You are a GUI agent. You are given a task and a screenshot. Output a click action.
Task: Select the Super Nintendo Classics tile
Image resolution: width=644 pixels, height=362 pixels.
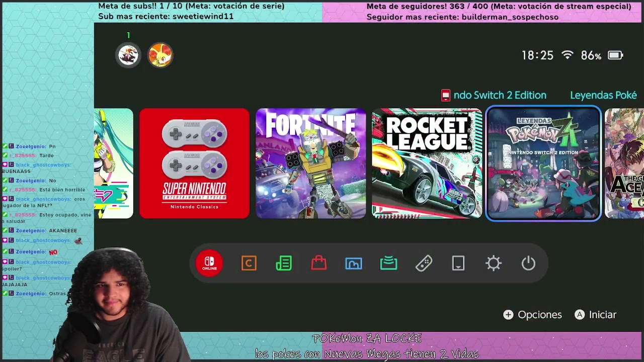tap(194, 163)
